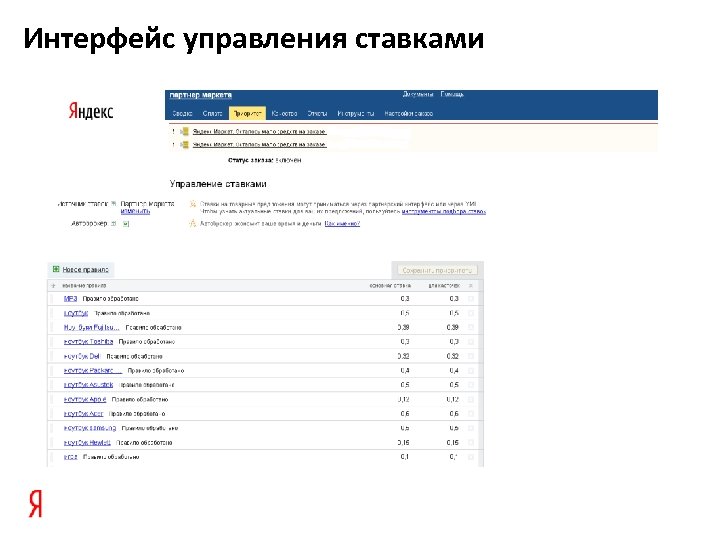Open the Документы link in header
Image resolution: width=720 pixels, height=540 pixels.
pyautogui.click(x=418, y=94)
